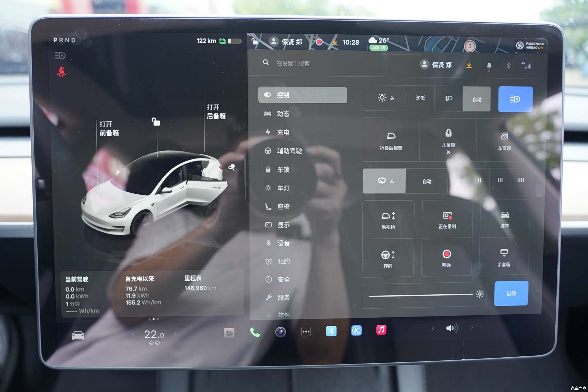588x392 pixels.
Task: Lower volume with the left chevron
Action: point(433,328)
